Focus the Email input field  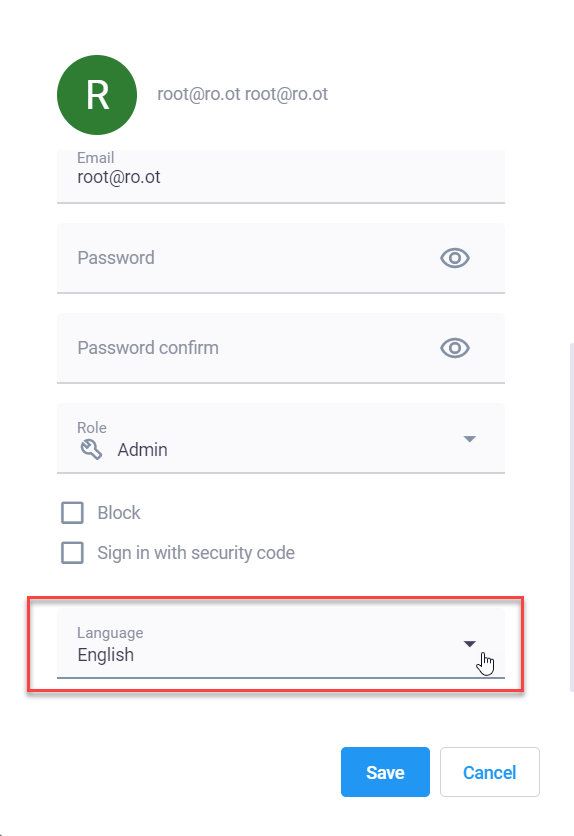pyautogui.click(x=281, y=176)
